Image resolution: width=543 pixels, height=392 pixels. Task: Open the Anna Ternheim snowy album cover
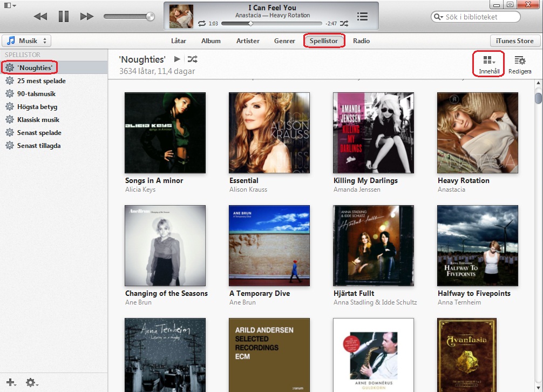point(165,355)
